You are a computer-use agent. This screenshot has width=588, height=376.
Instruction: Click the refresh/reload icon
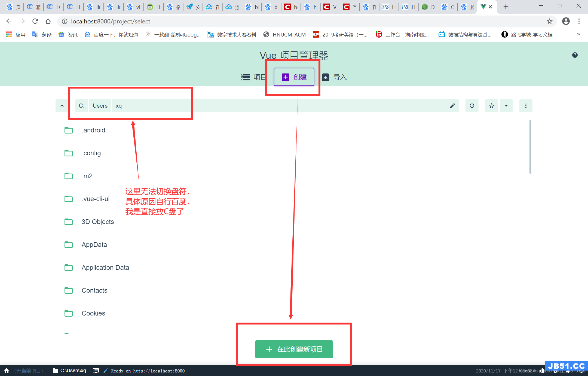pyautogui.click(x=472, y=106)
